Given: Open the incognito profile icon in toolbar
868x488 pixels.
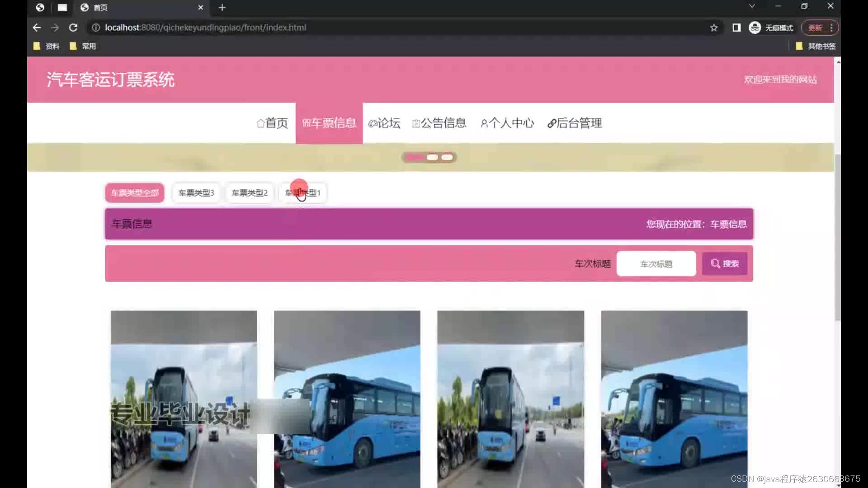Looking at the screenshot, I should click(x=754, y=27).
